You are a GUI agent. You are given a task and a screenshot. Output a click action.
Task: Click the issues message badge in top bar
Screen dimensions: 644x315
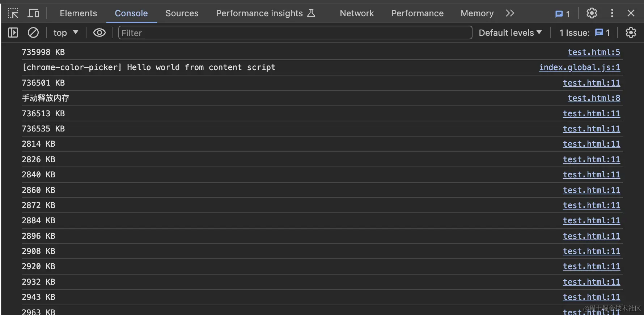[562, 14]
